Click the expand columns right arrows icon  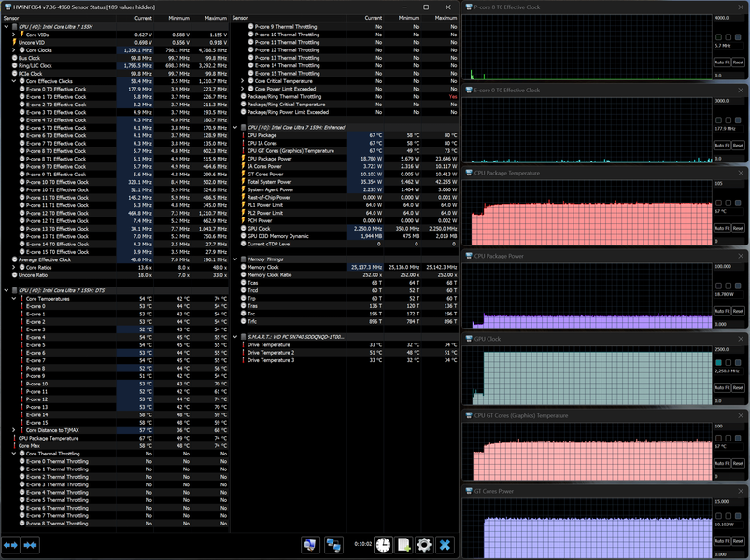[10, 545]
